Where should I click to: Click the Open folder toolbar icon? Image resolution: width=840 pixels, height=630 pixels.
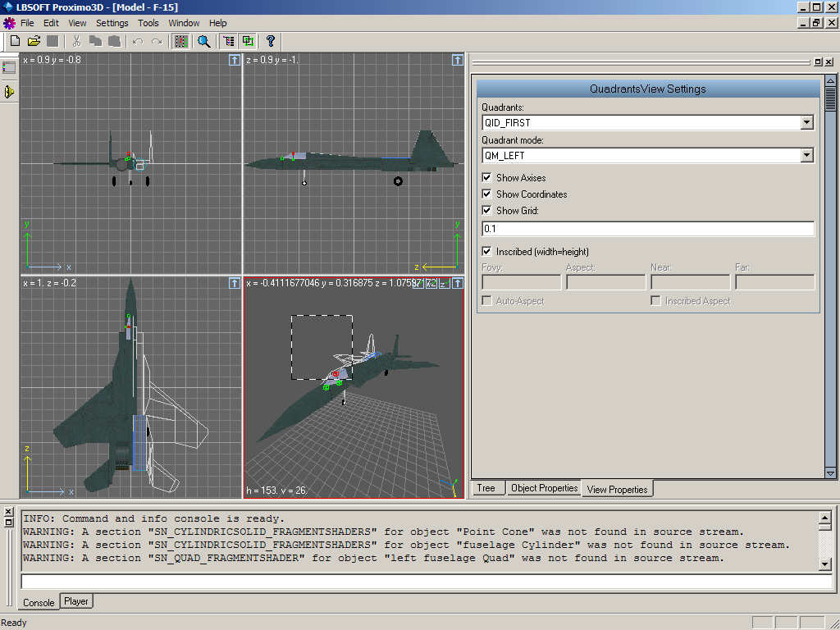click(x=34, y=41)
